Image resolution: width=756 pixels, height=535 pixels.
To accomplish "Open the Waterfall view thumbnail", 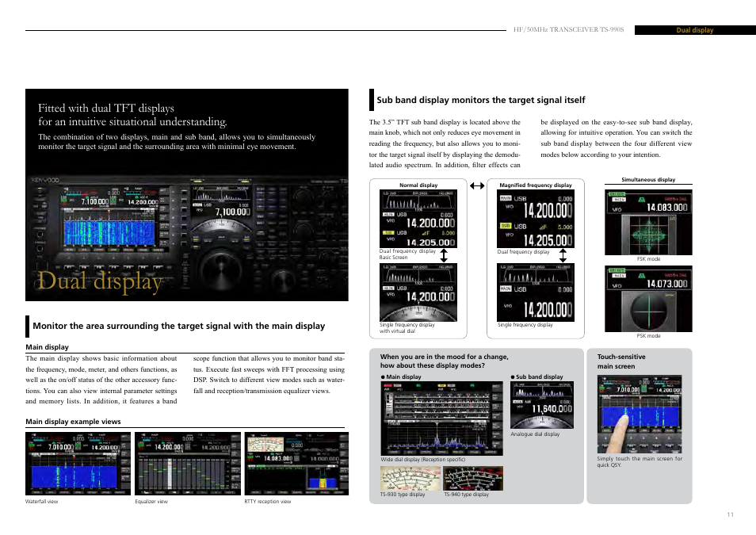I will (x=78, y=464).
